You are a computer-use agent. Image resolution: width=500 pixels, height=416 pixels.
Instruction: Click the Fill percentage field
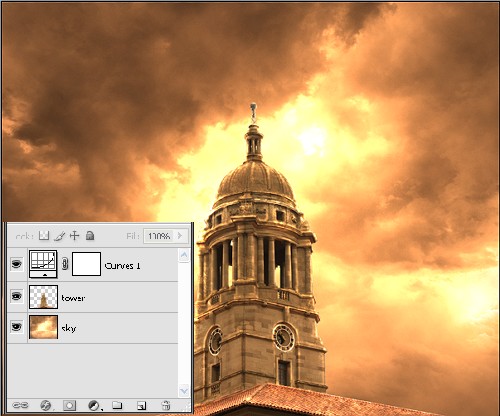[x=159, y=236]
